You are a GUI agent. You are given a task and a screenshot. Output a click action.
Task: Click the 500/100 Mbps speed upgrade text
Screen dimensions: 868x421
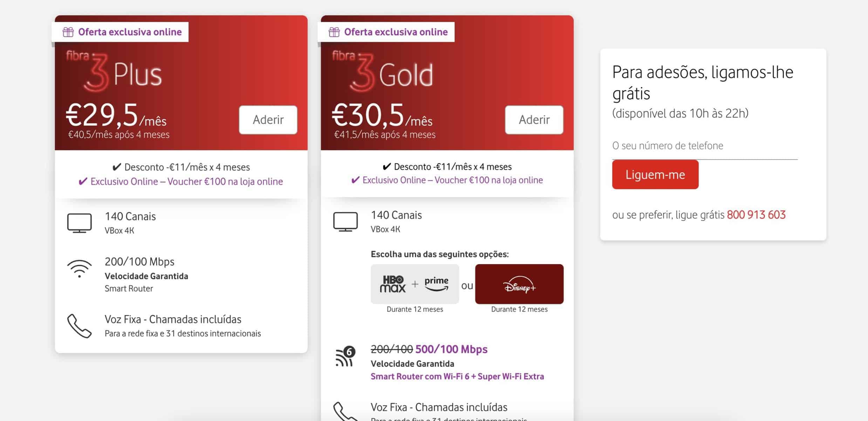(x=451, y=349)
